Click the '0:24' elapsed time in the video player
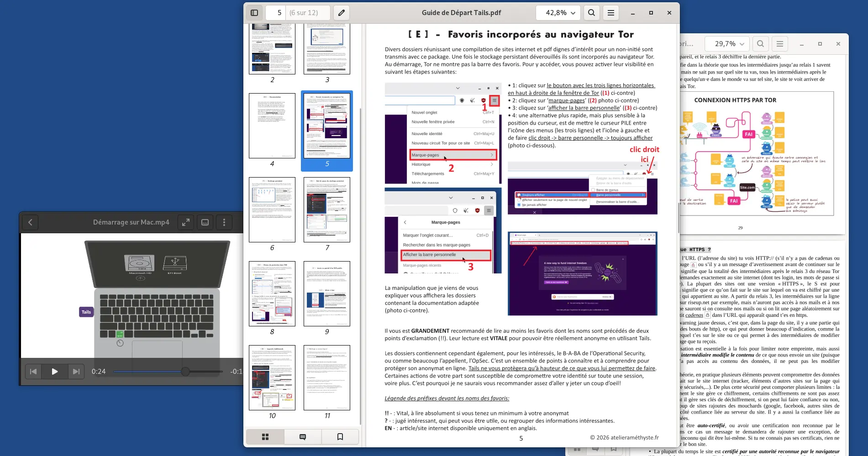Viewport: 868px width, 456px height. tap(99, 372)
